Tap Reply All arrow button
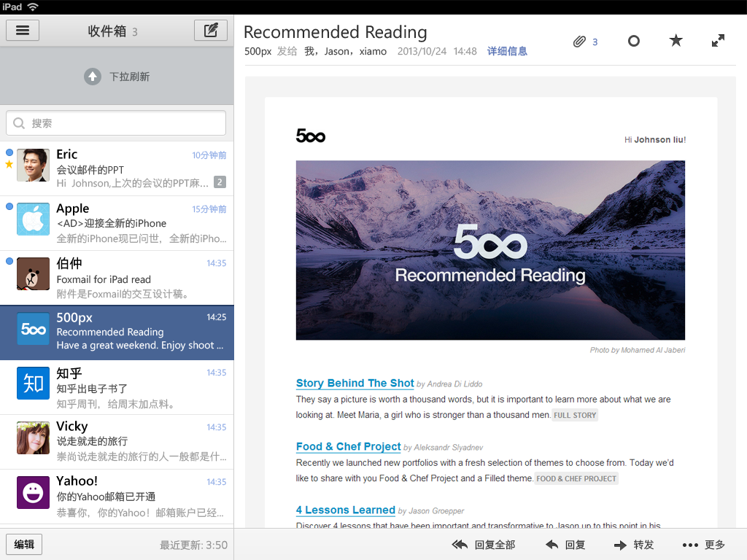 [x=484, y=545]
